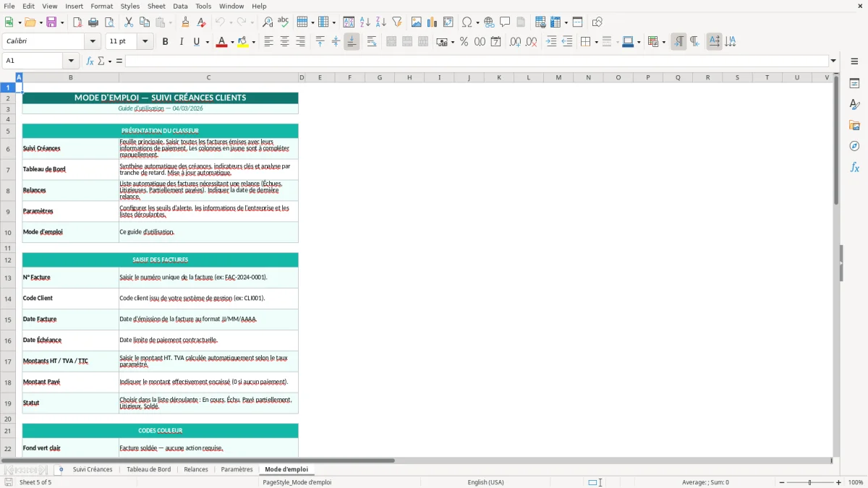868x488 pixels.
Task: Add a decimal place
Action: tap(515, 42)
